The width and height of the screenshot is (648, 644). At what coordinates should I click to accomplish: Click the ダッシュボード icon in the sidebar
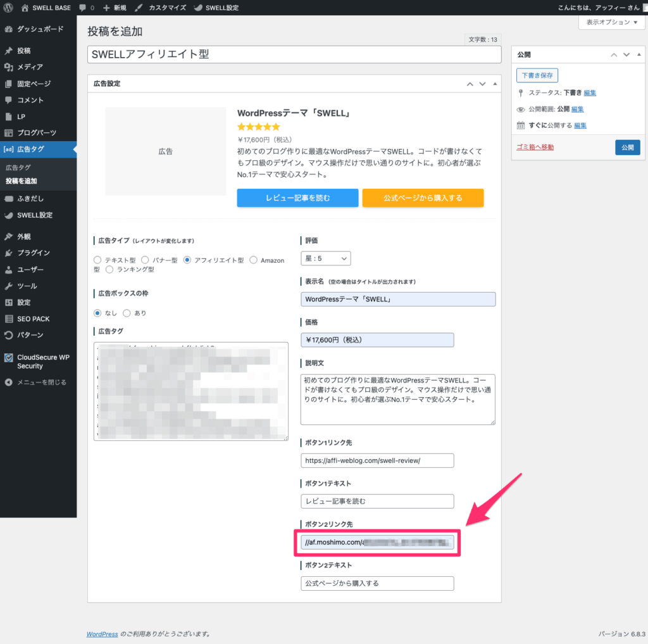[8, 29]
